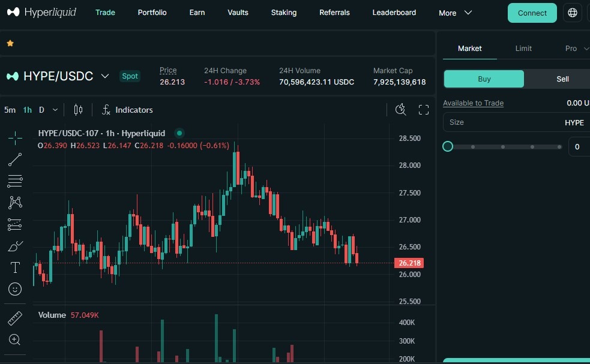Click the candlestick chart type icon
Image resolution: width=590 pixels, height=364 pixels.
tap(78, 110)
